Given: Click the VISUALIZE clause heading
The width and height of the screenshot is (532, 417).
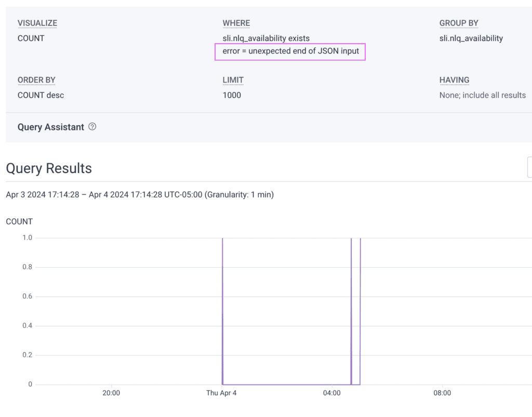Looking at the screenshot, I should [x=37, y=23].
